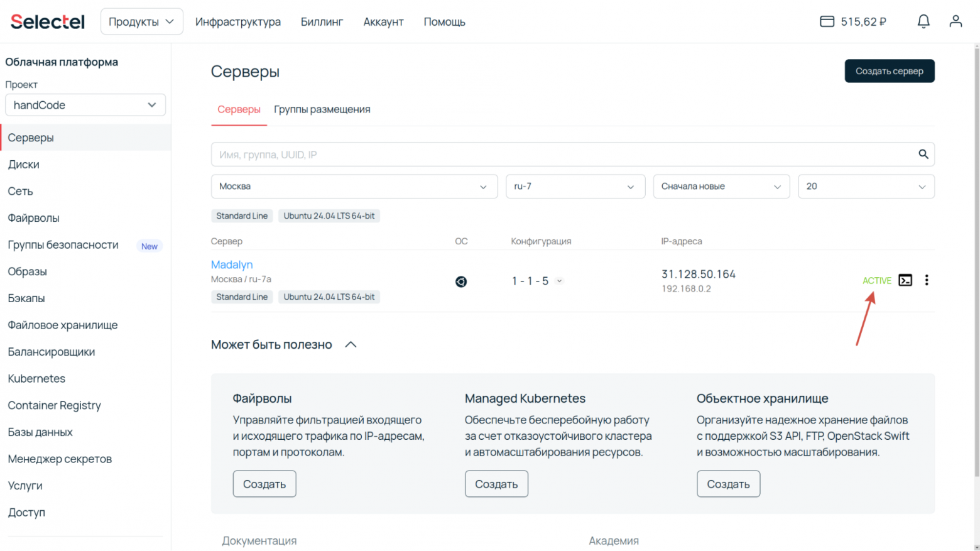The image size is (980, 551).
Task: Switch to the Группы размещения tab
Action: point(322,109)
